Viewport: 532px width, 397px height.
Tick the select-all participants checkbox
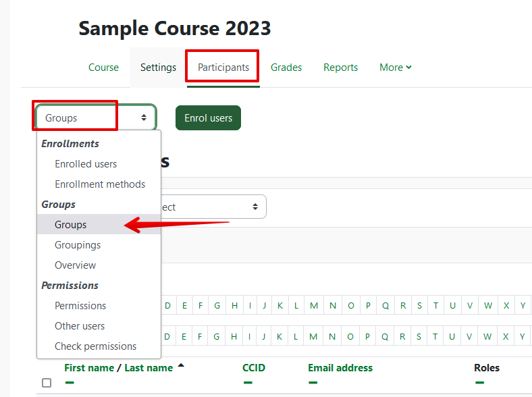click(x=47, y=383)
